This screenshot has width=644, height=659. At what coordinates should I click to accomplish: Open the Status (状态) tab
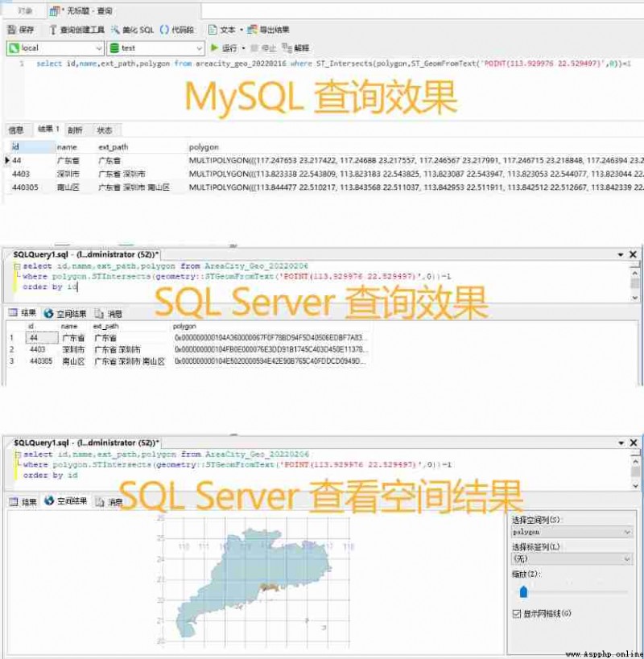[x=105, y=130]
